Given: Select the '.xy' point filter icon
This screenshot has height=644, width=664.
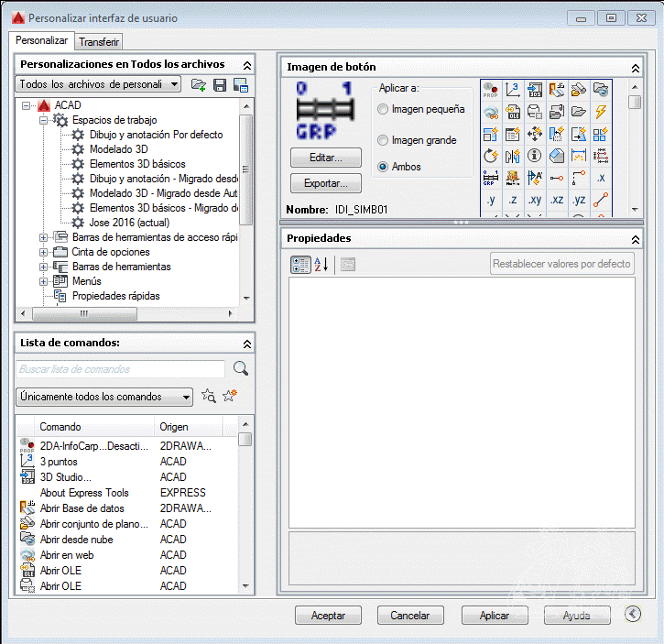Looking at the screenshot, I should pyautogui.click(x=535, y=200).
